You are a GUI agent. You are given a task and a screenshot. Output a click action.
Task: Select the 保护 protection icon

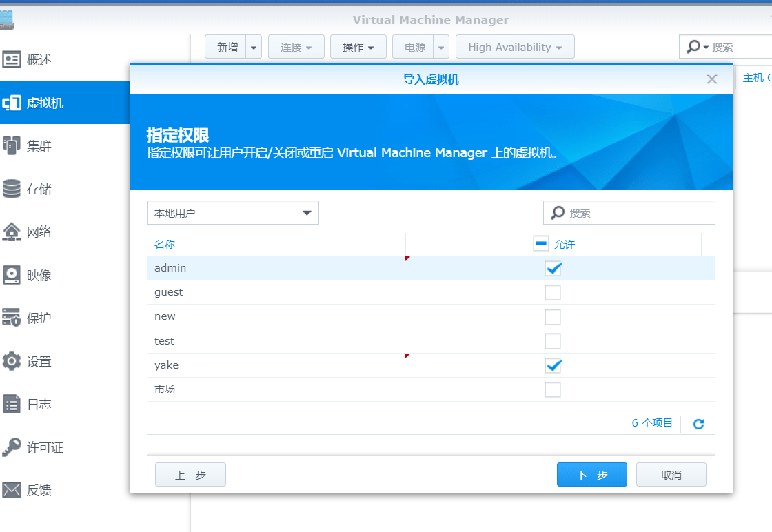(x=12, y=318)
